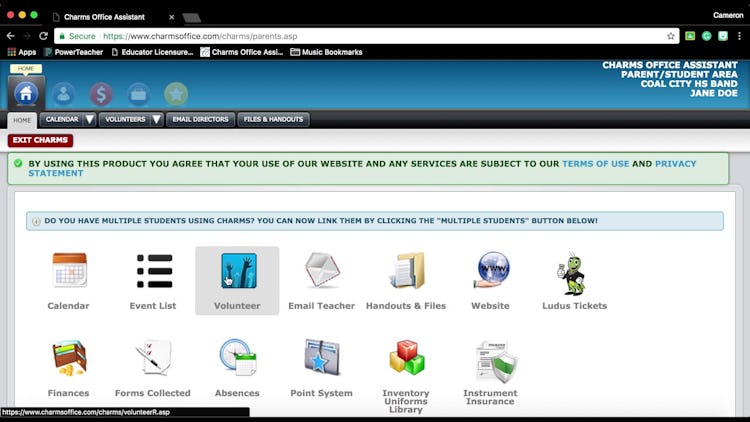Image resolution: width=750 pixels, height=422 pixels.
Task: Click the person profile icon in header
Action: (x=64, y=94)
